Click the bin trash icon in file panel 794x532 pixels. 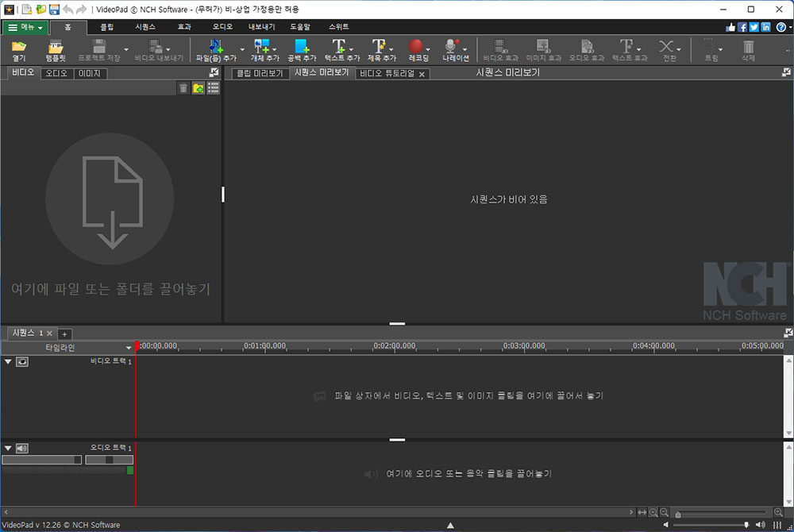(x=183, y=88)
